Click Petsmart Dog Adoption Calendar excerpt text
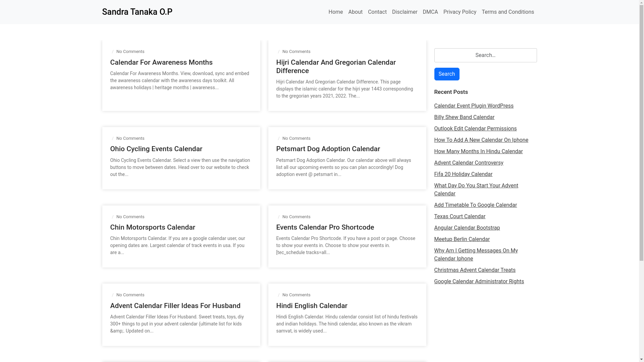644x362 pixels. click(x=343, y=167)
